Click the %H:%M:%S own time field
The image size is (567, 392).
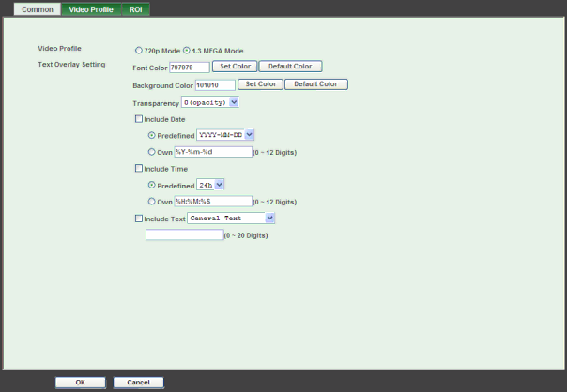tap(213, 202)
